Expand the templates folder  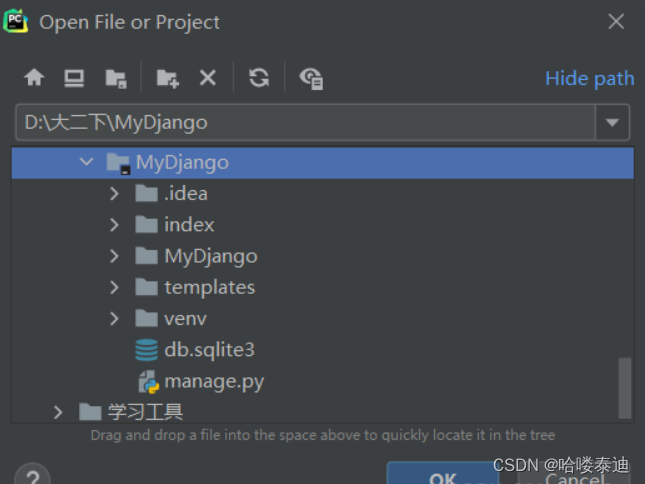(116, 287)
